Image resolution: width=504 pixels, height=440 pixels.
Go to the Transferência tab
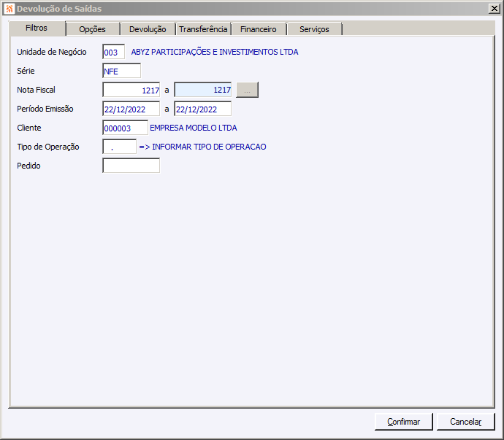[x=204, y=29]
